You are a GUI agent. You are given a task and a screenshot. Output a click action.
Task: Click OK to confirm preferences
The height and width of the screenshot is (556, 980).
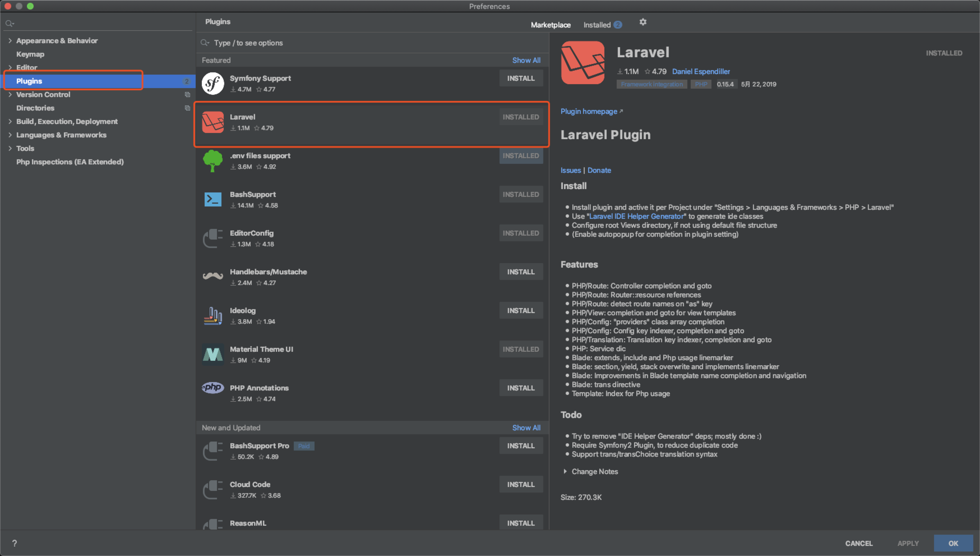[x=953, y=543]
